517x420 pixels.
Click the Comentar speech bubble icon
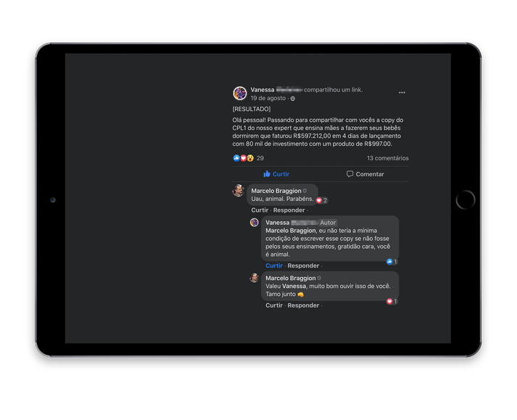pyautogui.click(x=350, y=174)
